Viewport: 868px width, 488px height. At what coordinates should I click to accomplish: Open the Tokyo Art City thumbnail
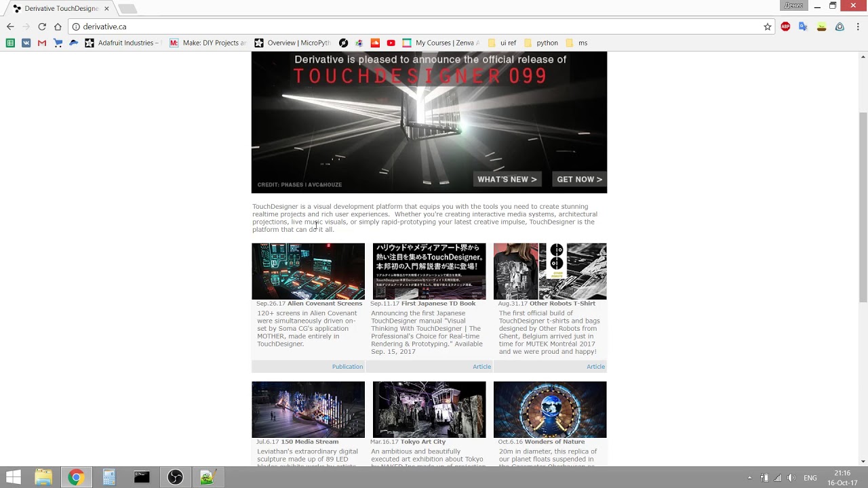tap(429, 409)
